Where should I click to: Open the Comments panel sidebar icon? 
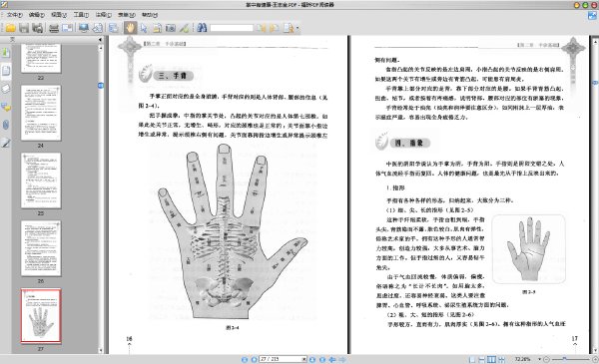(x=6, y=108)
